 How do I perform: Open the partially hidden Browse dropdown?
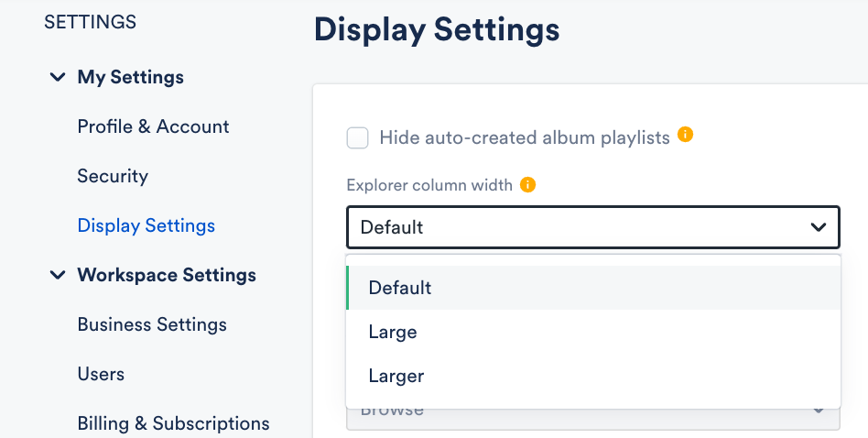coord(592,418)
